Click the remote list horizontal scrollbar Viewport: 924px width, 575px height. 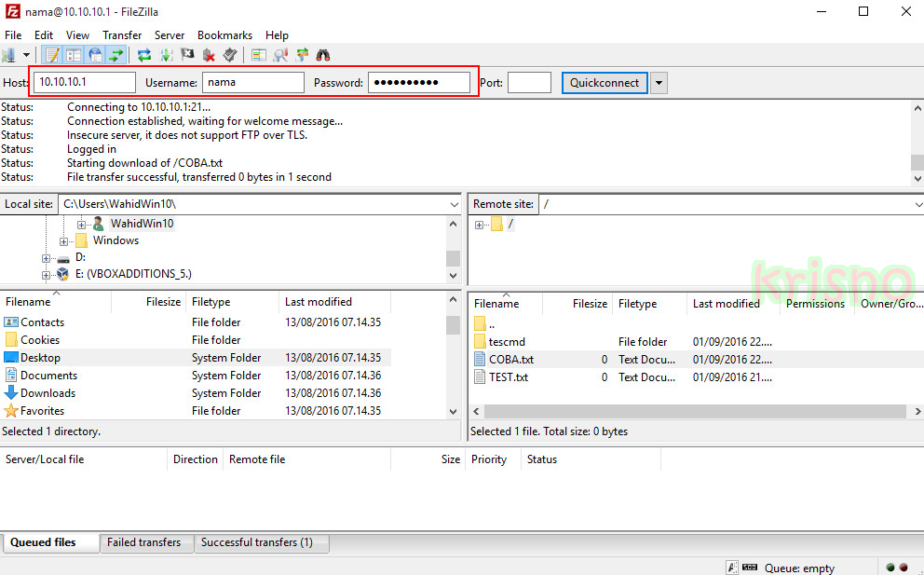coord(696,411)
